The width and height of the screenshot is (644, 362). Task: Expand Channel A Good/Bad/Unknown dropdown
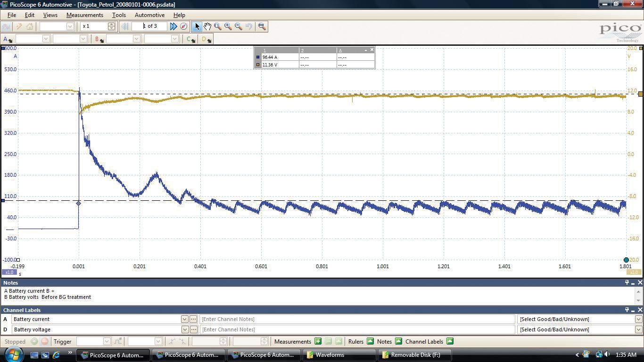tap(638, 319)
